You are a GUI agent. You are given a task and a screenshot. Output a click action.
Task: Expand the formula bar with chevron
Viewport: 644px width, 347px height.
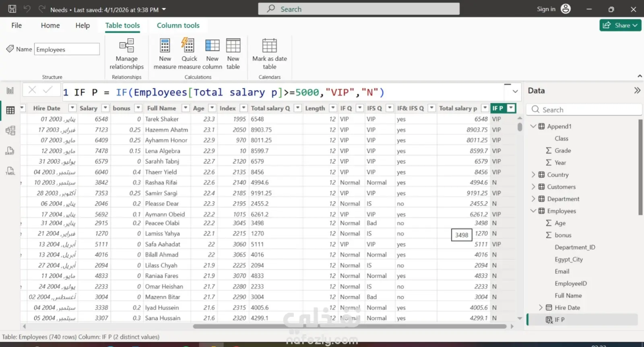pyautogui.click(x=515, y=91)
